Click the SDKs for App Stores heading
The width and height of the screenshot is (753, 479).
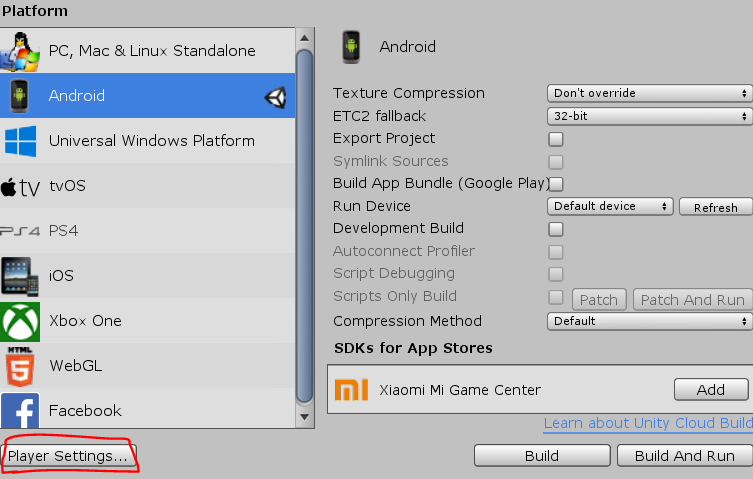(413, 348)
